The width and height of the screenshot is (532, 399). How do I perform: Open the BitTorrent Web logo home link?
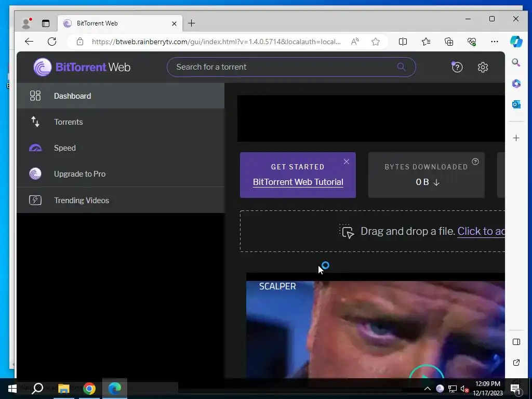[x=82, y=67]
